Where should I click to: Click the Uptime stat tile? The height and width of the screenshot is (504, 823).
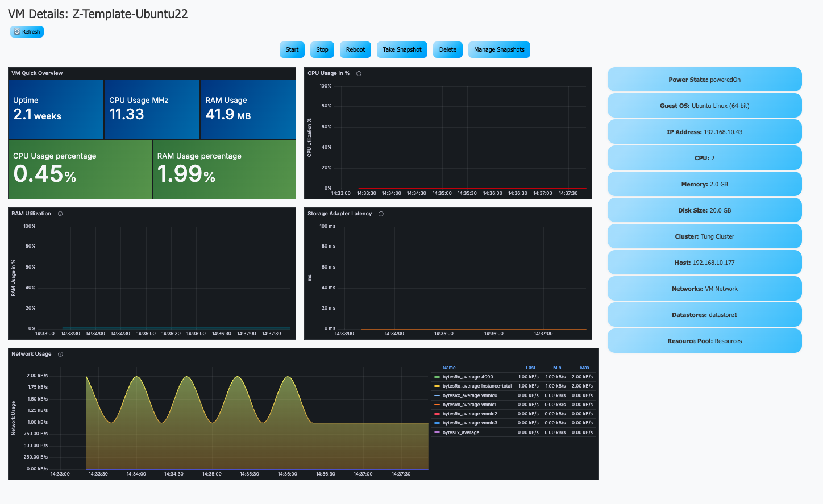56,109
